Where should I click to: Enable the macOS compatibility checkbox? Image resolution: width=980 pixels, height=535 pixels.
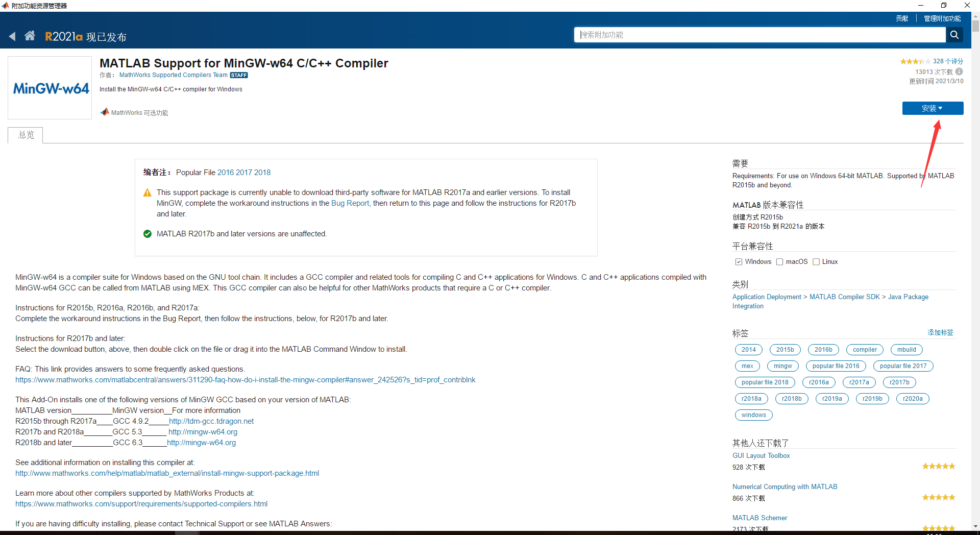(779, 261)
